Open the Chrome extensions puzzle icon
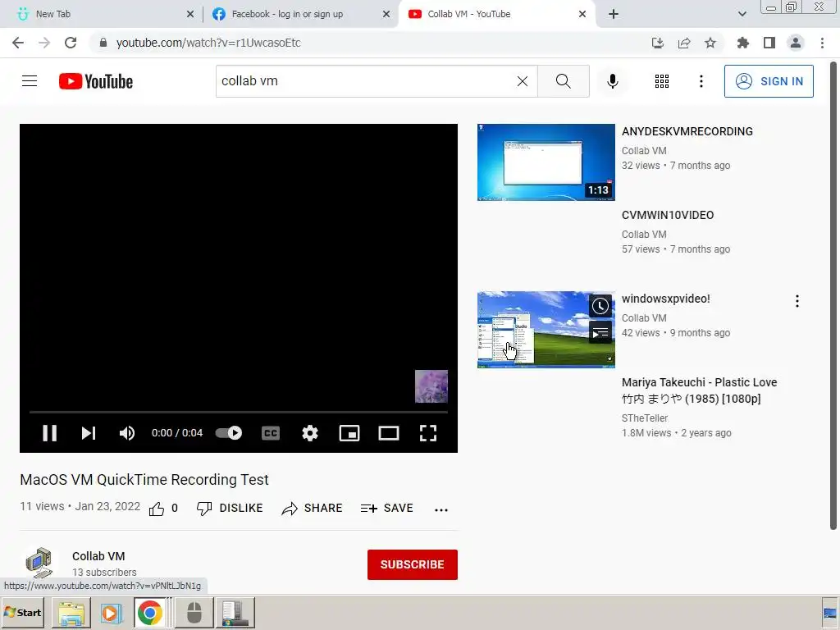This screenshot has height=630, width=840. (742, 43)
